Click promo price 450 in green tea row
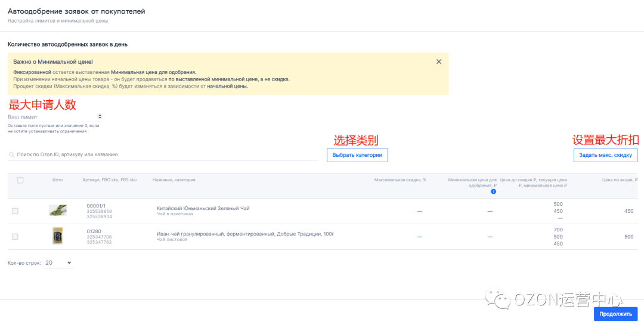This screenshot has width=644, height=328. click(x=629, y=211)
